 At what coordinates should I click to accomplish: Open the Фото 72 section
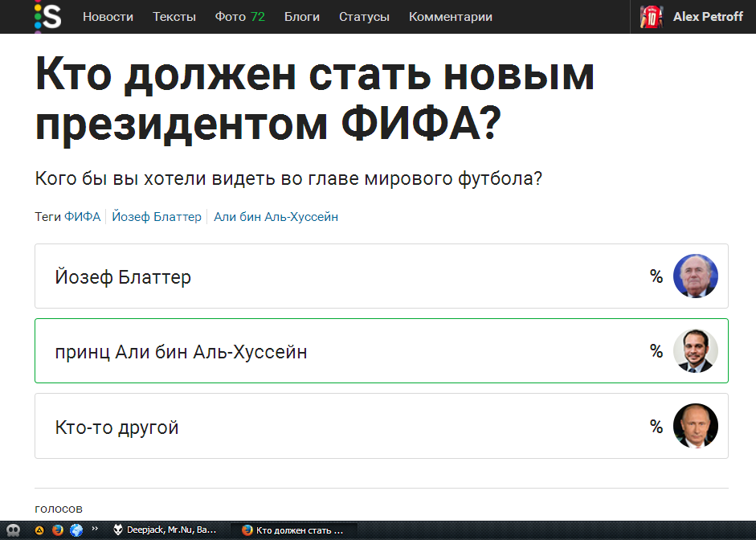[x=240, y=17]
